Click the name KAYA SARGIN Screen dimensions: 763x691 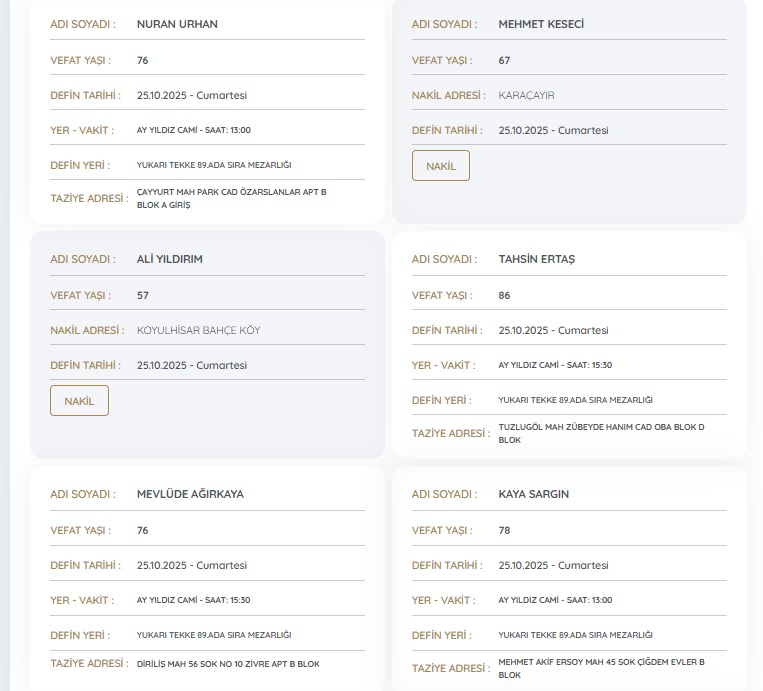[x=533, y=494]
